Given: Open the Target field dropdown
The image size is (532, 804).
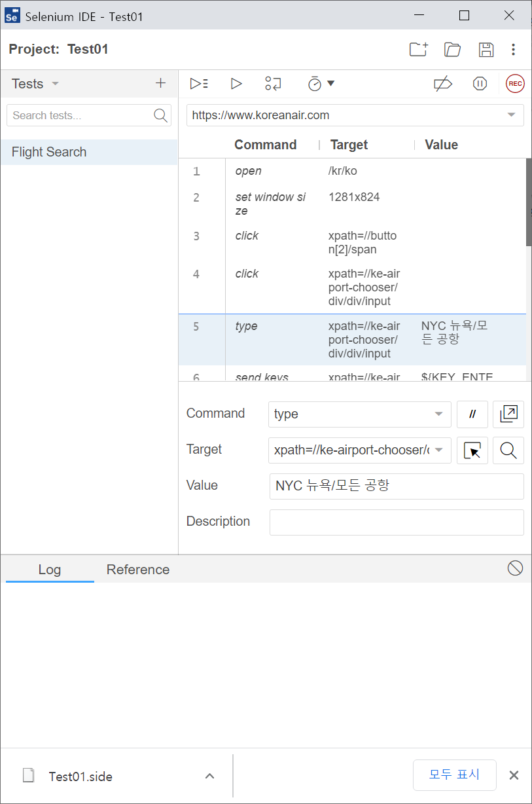Looking at the screenshot, I should pos(439,450).
